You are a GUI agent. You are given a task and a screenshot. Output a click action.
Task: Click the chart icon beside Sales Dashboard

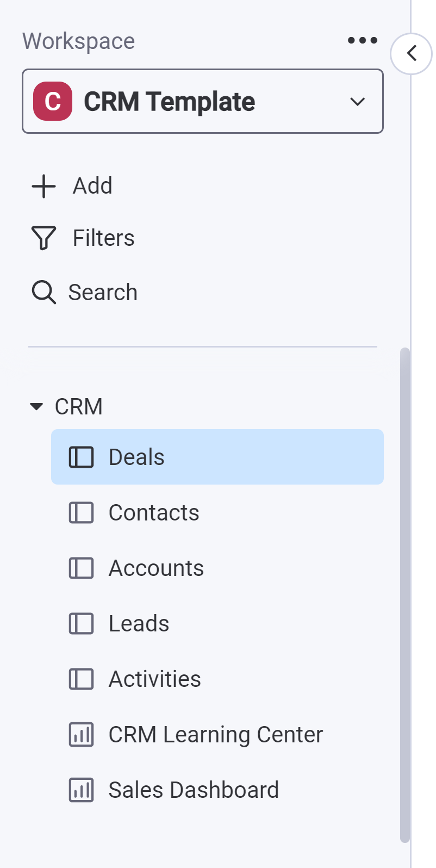point(82,790)
